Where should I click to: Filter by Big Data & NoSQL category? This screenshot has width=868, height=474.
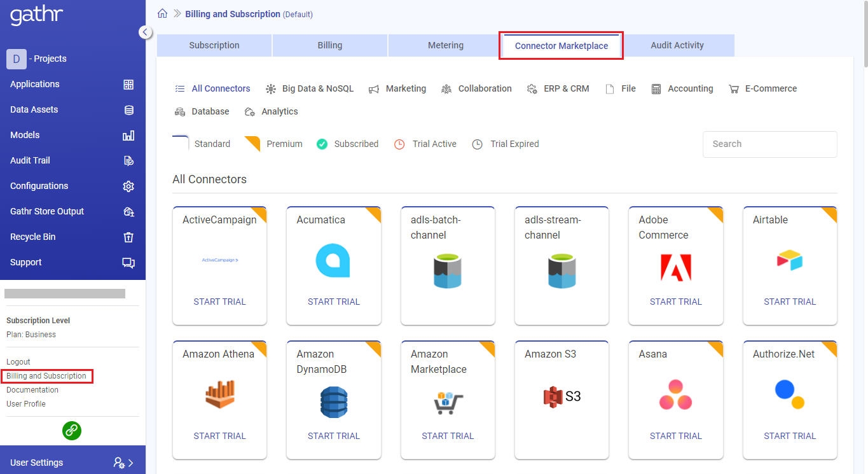pyautogui.click(x=310, y=88)
